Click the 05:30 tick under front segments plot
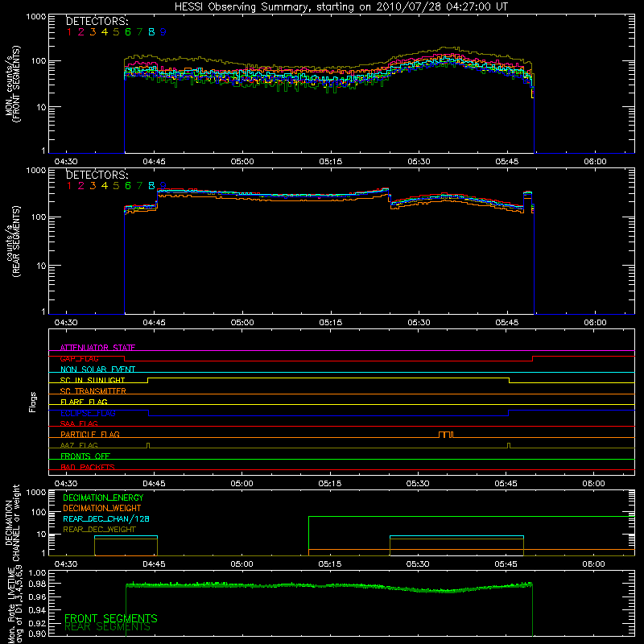The width and height of the screenshot is (644, 644). (419, 162)
